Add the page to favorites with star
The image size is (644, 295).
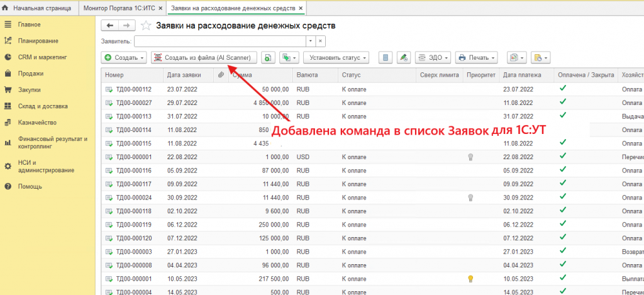coord(146,26)
